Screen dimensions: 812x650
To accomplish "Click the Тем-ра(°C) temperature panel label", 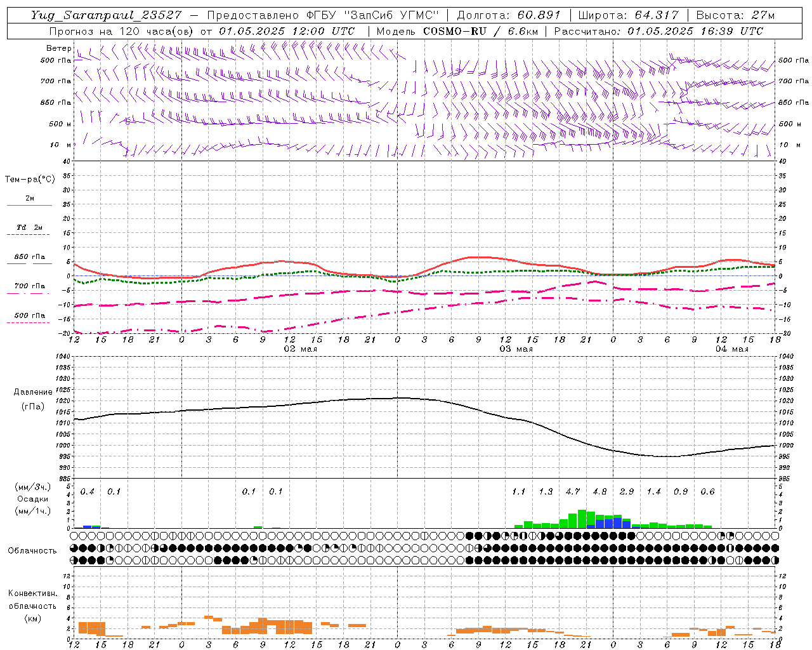I will pyautogui.click(x=30, y=180).
